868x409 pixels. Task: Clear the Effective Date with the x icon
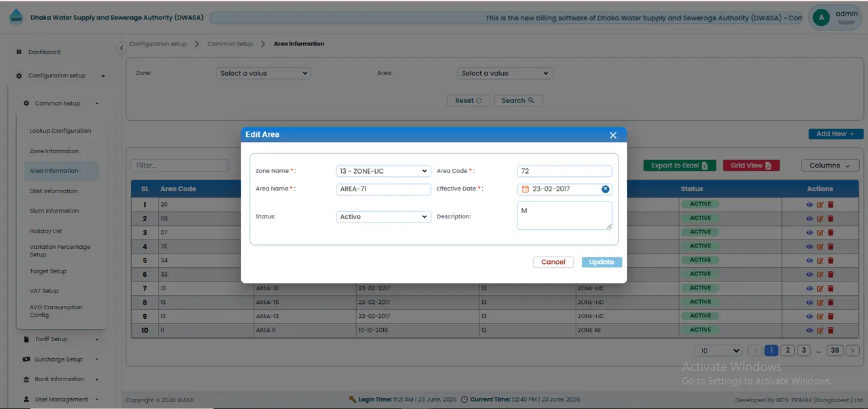point(606,189)
